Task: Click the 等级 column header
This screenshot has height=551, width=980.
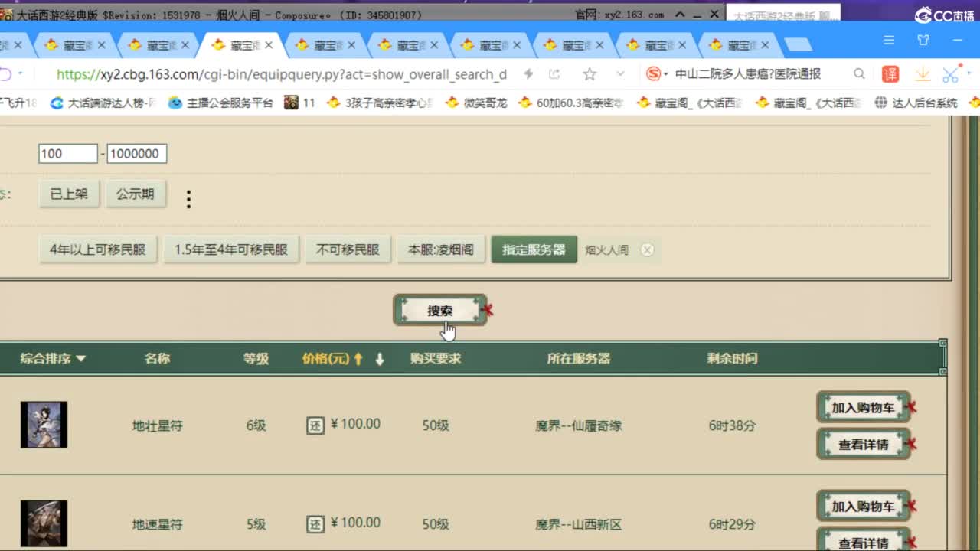Action: point(256,358)
